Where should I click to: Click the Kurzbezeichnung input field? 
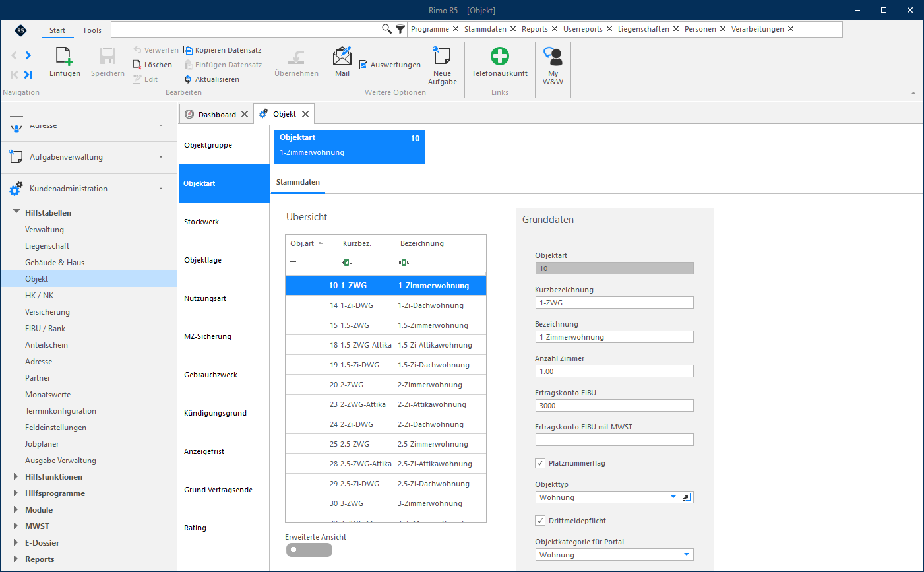615,303
